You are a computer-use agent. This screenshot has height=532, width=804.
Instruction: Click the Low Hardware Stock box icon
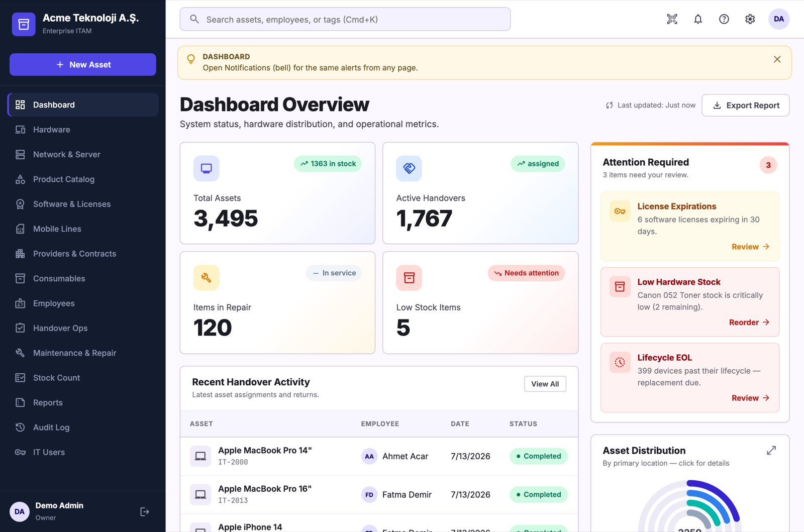[620, 287]
